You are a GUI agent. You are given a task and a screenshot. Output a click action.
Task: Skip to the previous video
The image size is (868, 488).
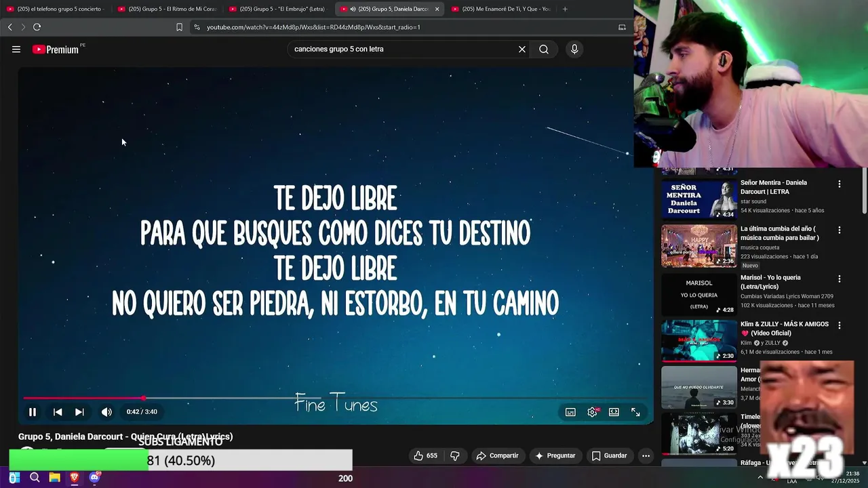click(58, 412)
